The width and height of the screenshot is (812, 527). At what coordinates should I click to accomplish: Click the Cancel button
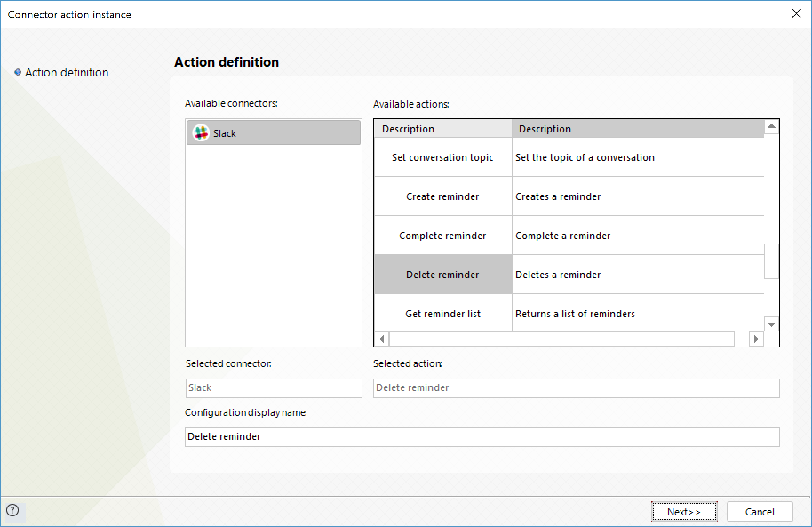click(760, 512)
